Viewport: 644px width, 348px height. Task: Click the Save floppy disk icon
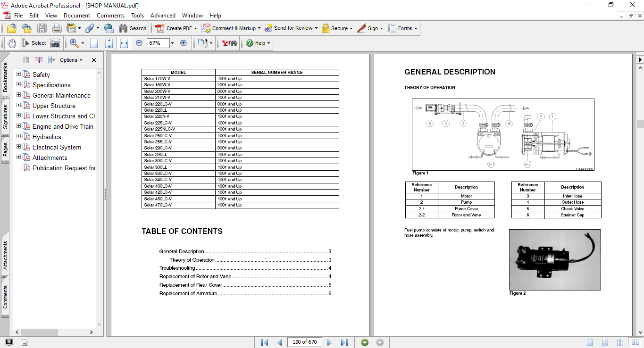pos(42,28)
